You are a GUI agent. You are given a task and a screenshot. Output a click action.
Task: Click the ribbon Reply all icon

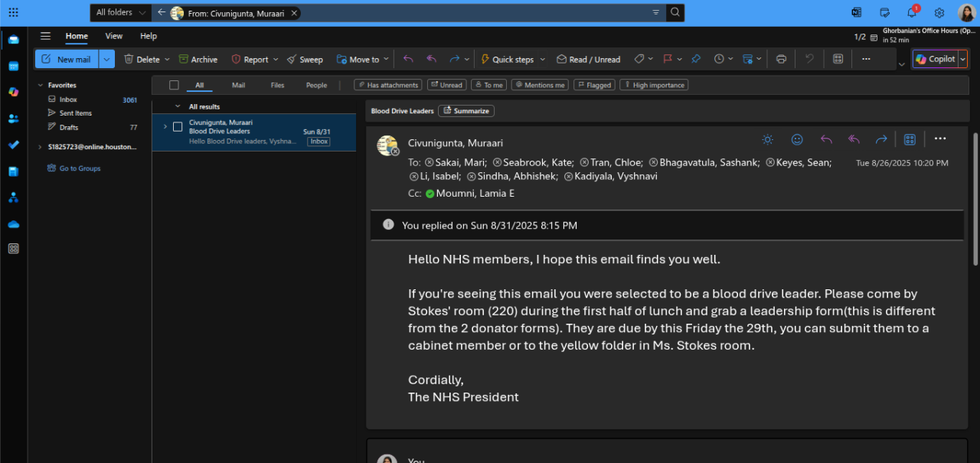click(x=432, y=59)
